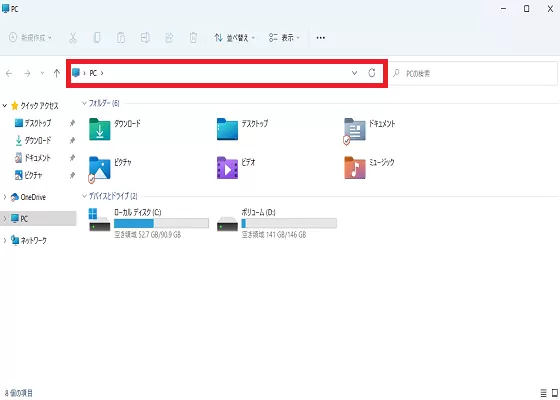Click the D: drive usage bar
Screen dimensions: 560x400
(x=289, y=224)
